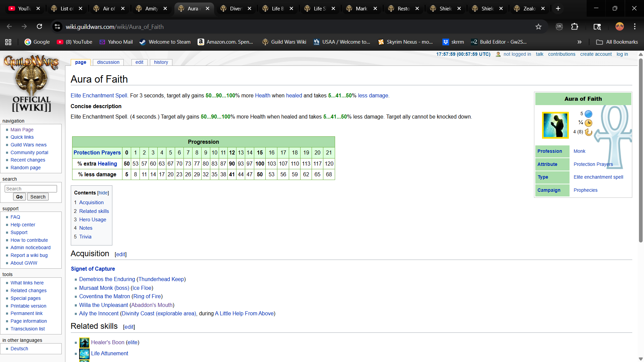
Task: Open a new browser tab
Action: [x=558, y=8]
